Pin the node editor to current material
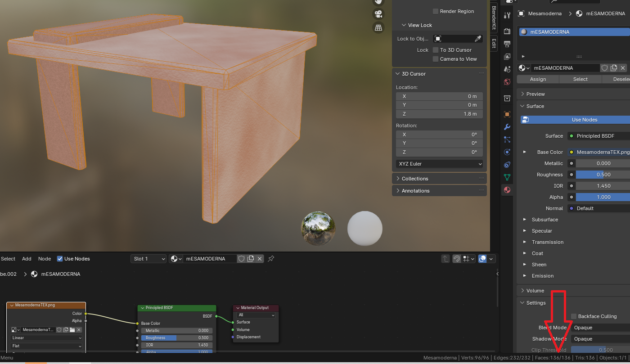 [x=271, y=259]
